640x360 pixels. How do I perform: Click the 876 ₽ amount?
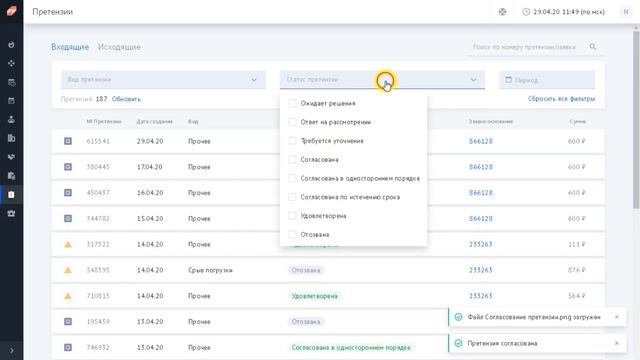tap(577, 270)
